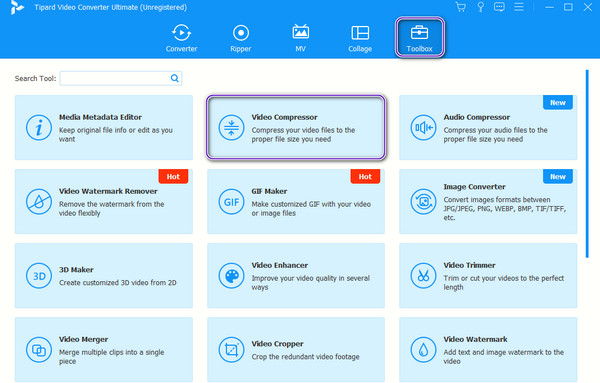The width and height of the screenshot is (600, 383).
Task: Click the New badge on Image Converter
Action: click(x=558, y=176)
